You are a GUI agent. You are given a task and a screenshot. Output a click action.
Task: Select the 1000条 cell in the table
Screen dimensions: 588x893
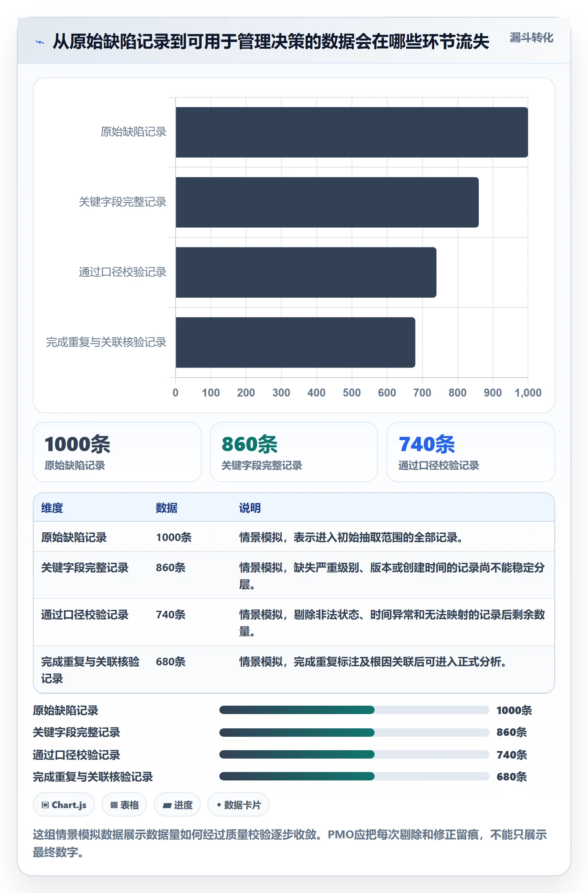click(x=174, y=537)
